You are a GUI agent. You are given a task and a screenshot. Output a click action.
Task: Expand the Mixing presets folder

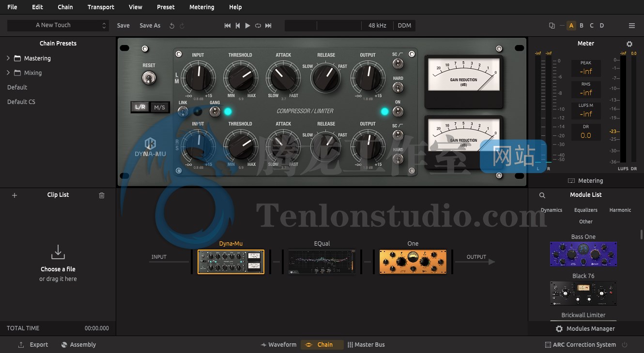8,73
